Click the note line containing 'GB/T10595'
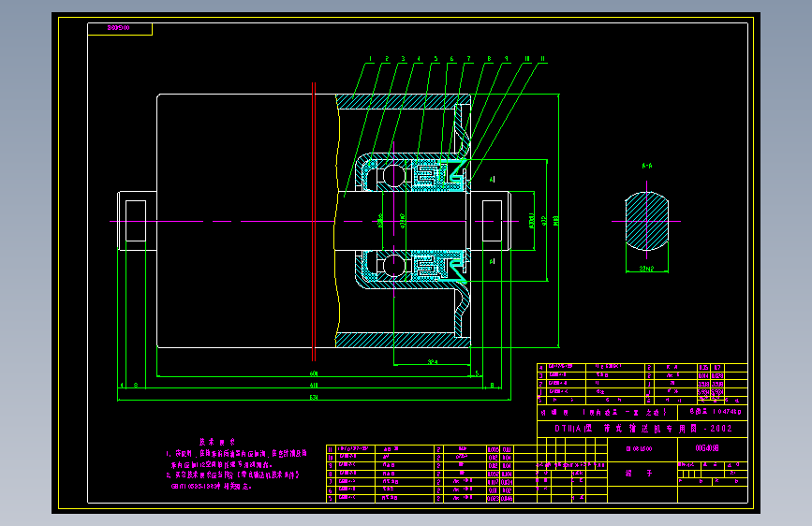The image size is (812, 526). click(212, 487)
